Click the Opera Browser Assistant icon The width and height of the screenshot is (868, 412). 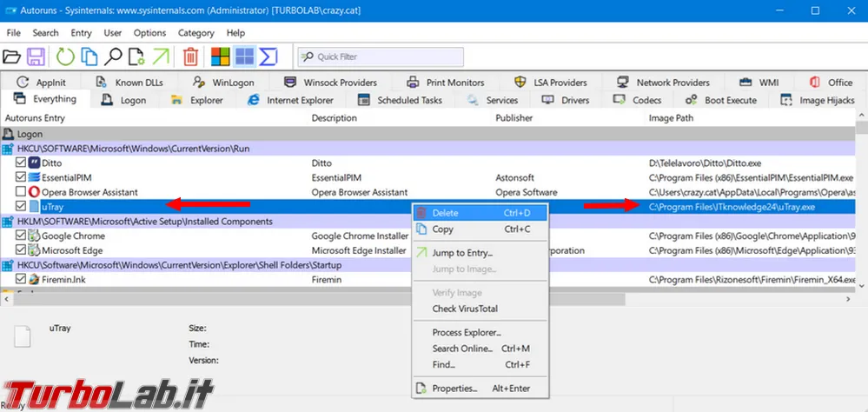click(35, 192)
